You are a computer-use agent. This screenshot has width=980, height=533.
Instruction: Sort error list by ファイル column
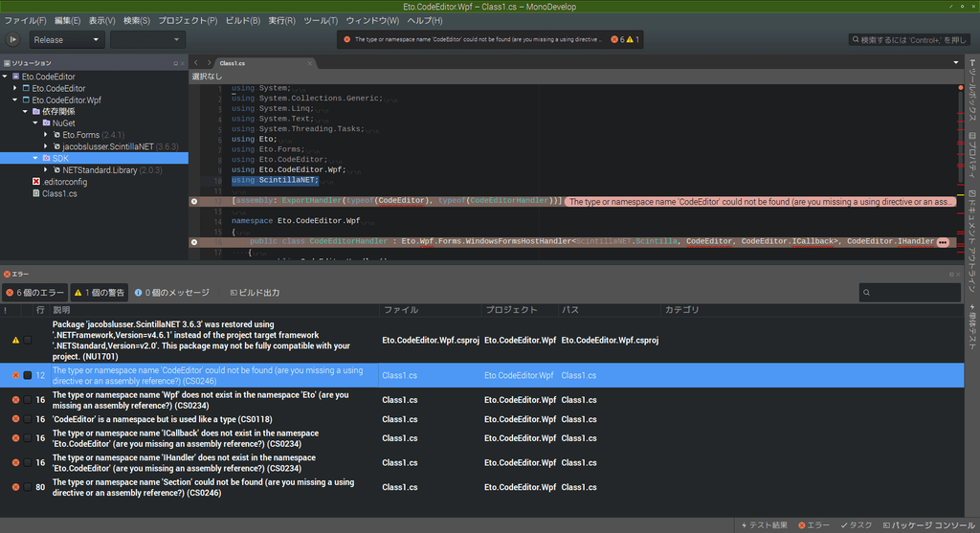tap(430, 310)
